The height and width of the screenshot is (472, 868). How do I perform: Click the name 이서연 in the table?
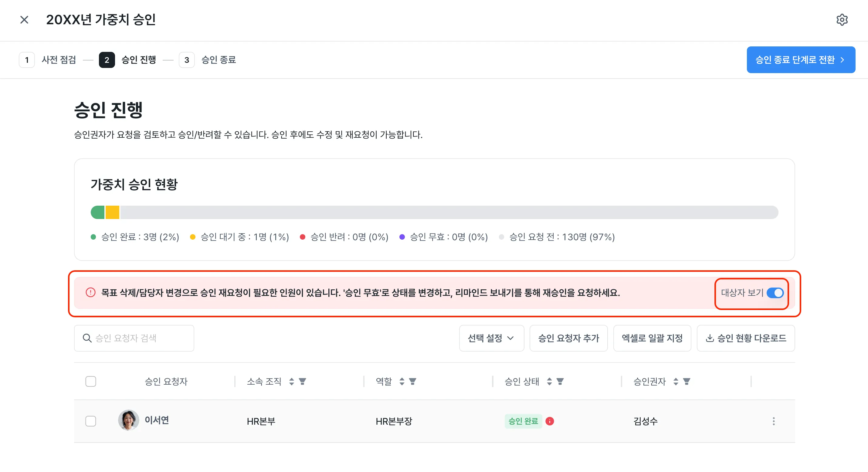pyautogui.click(x=157, y=420)
